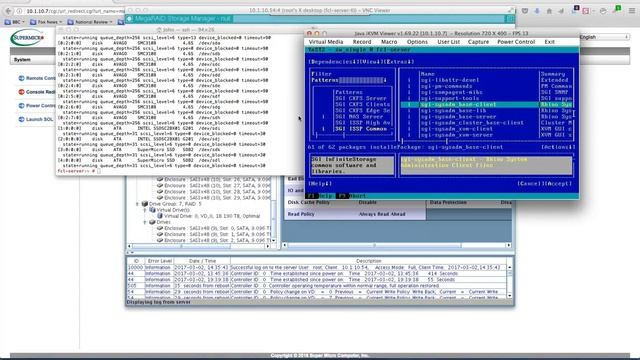Click the Disk Cache Policy property row
This screenshot has width=640, height=360.
click(355, 202)
